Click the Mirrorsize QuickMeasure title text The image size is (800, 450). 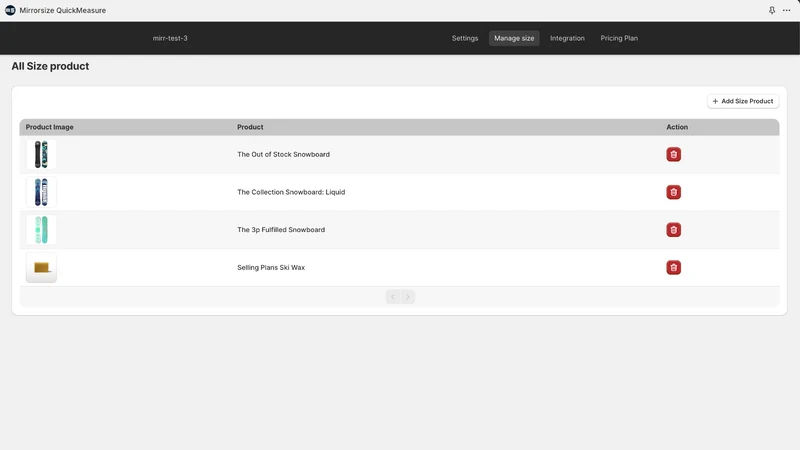63,10
